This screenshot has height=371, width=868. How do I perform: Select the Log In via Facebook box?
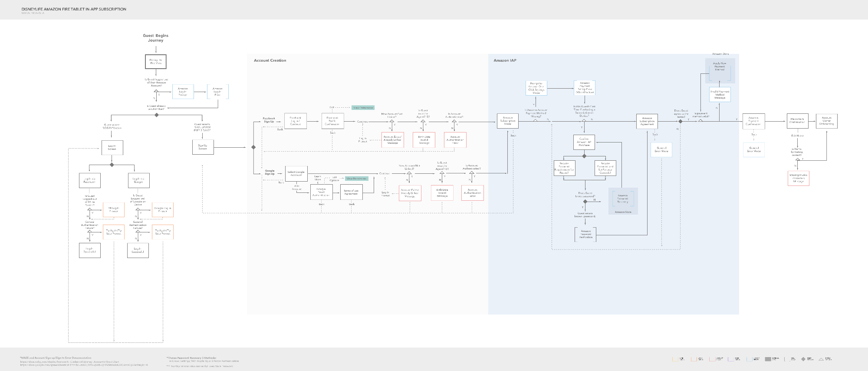90,180
